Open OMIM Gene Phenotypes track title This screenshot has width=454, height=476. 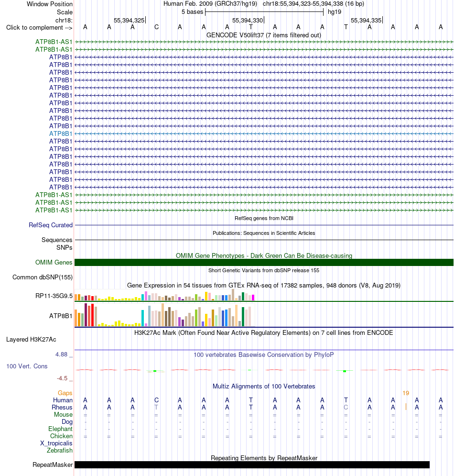264,255
